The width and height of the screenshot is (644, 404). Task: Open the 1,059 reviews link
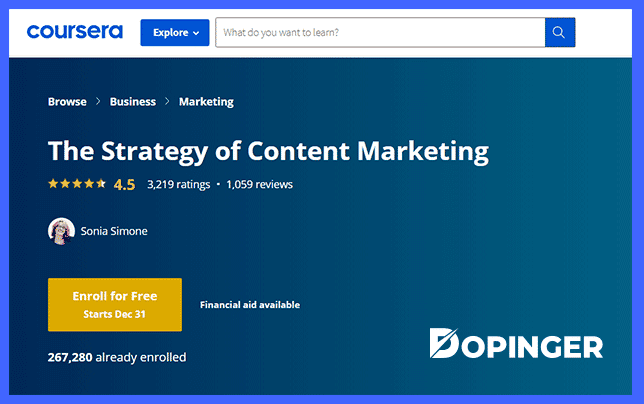pos(260,184)
